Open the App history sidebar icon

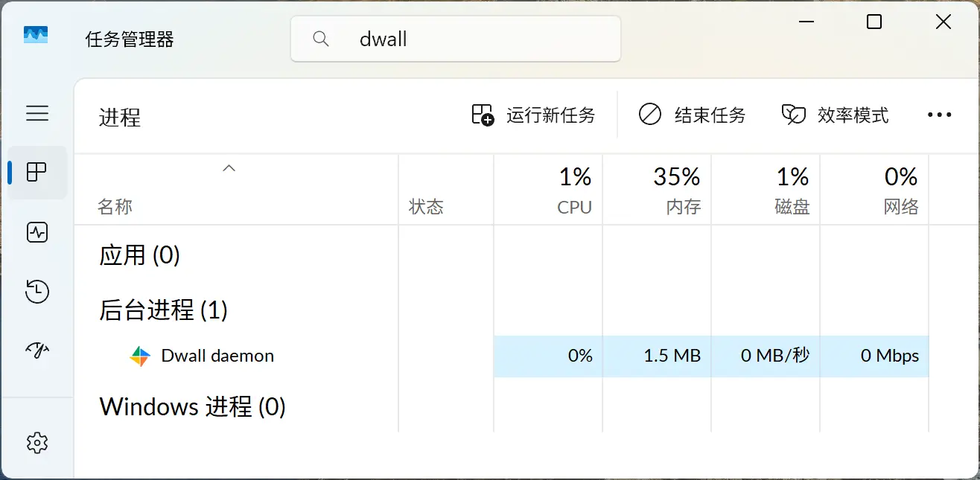coord(37,292)
